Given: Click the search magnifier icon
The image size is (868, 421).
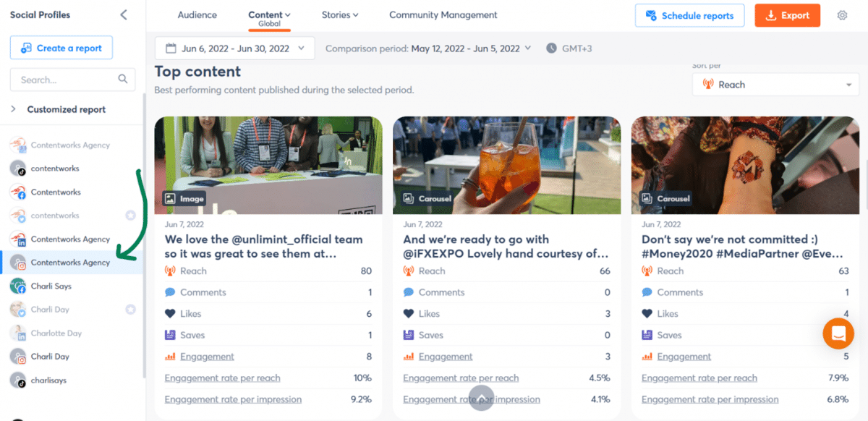Looking at the screenshot, I should pos(122,80).
